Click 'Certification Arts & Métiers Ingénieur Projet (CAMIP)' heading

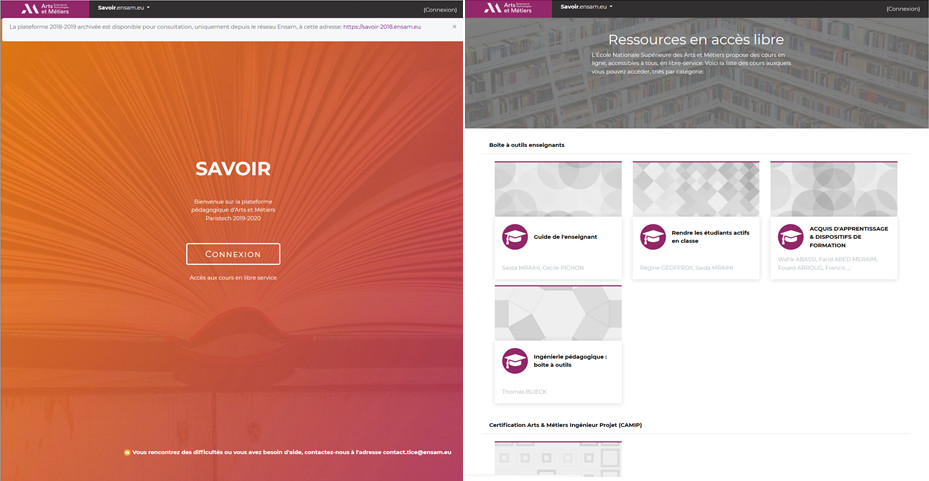[565, 425]
